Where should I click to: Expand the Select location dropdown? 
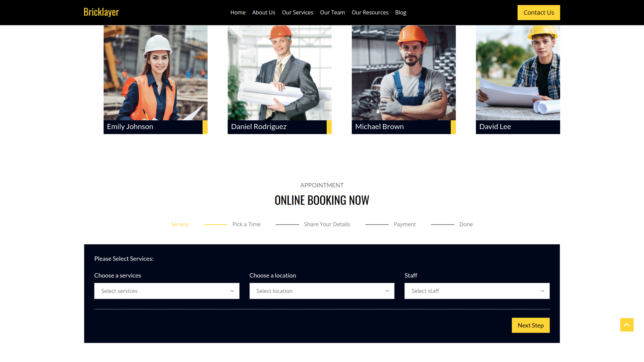tap(322, 291)
